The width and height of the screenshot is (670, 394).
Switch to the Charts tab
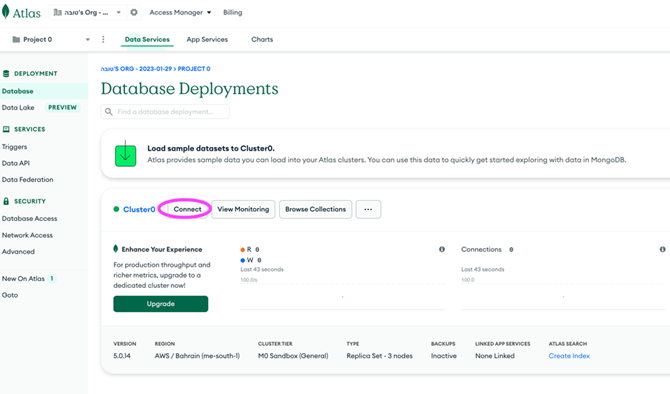262,39
